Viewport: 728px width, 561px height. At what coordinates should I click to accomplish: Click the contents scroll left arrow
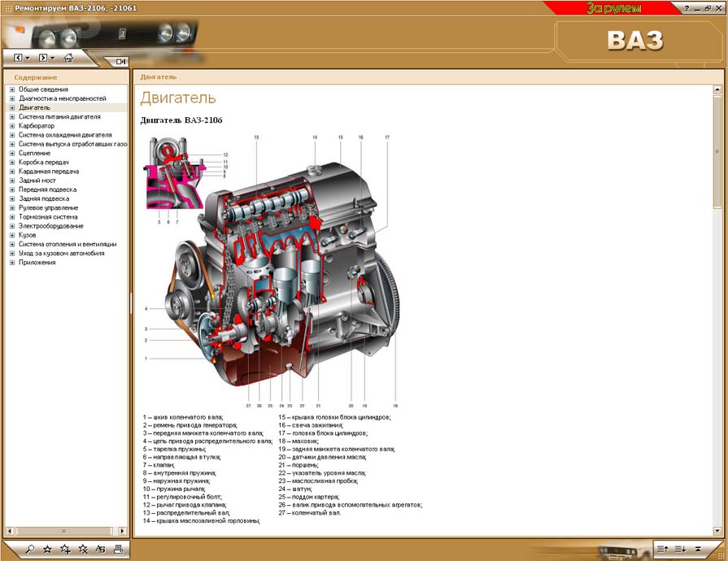pyautogui.click(x=10, y=531)
